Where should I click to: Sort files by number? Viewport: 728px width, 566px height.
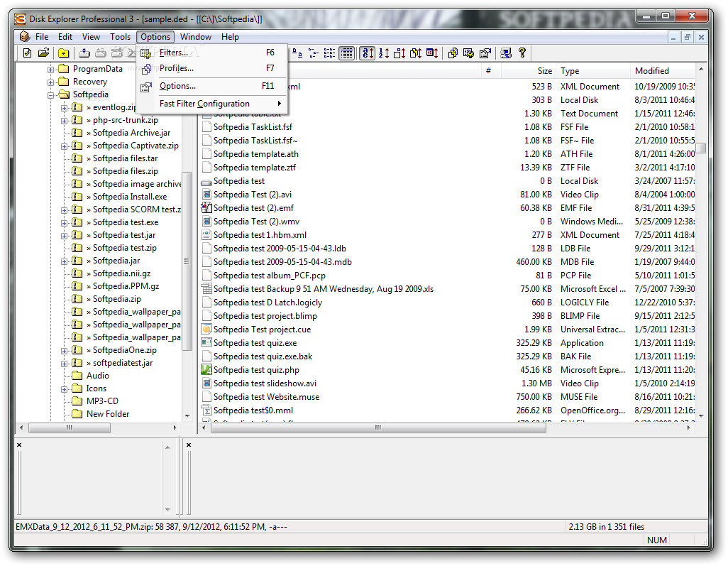click(x=383, y=53)
